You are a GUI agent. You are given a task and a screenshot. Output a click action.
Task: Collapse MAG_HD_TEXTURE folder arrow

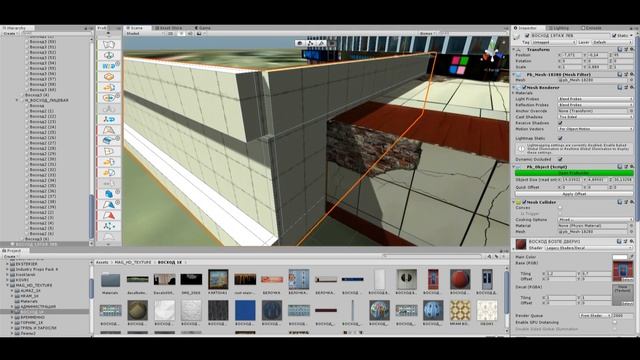pyautogui.click(x=7, y=285)
